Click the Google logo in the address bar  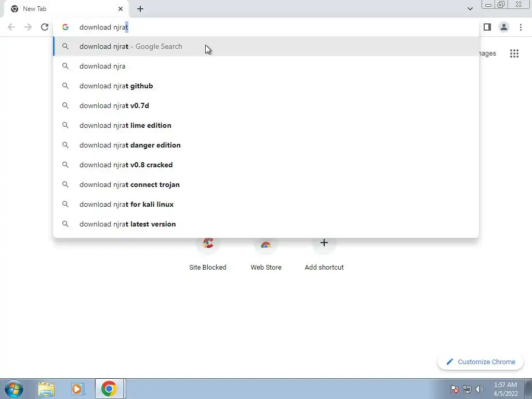(x=65, y=27)
